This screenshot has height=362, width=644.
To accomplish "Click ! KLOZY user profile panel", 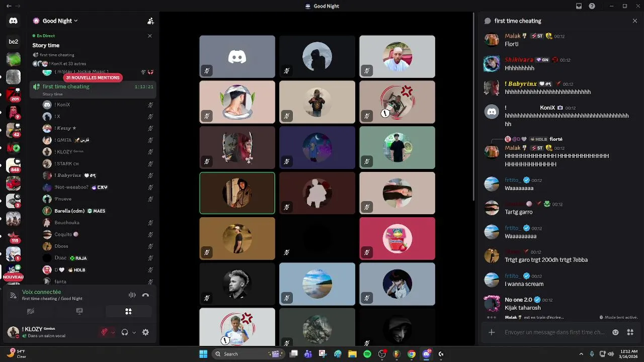I will pyautogui.click(x=50, y=332).
